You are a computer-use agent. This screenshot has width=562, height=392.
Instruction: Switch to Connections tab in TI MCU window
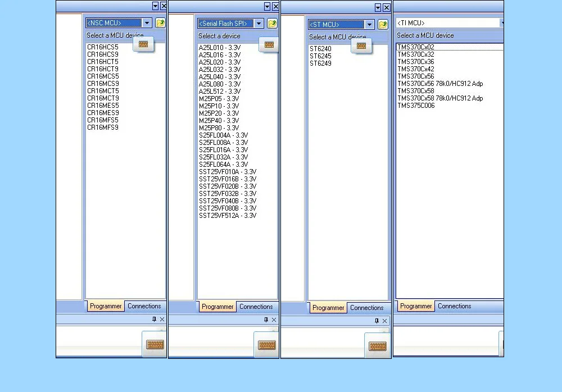[x=455, y=306]
